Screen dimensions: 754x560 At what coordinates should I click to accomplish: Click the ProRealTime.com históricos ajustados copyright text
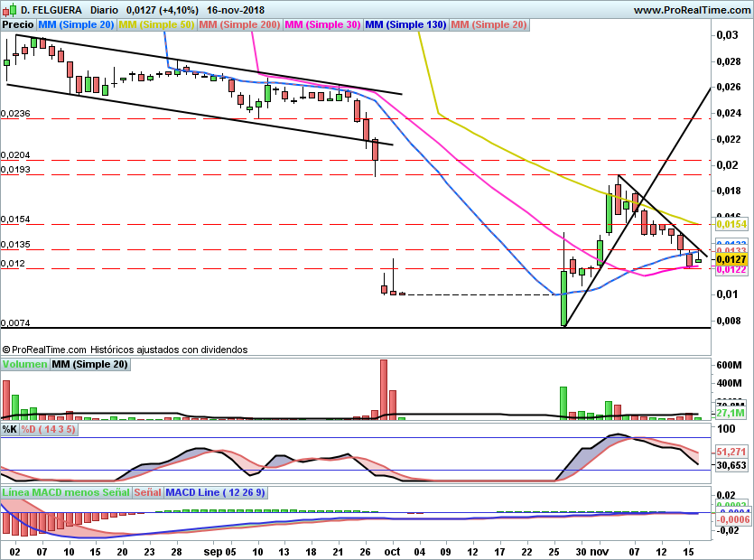coord(125,349)
